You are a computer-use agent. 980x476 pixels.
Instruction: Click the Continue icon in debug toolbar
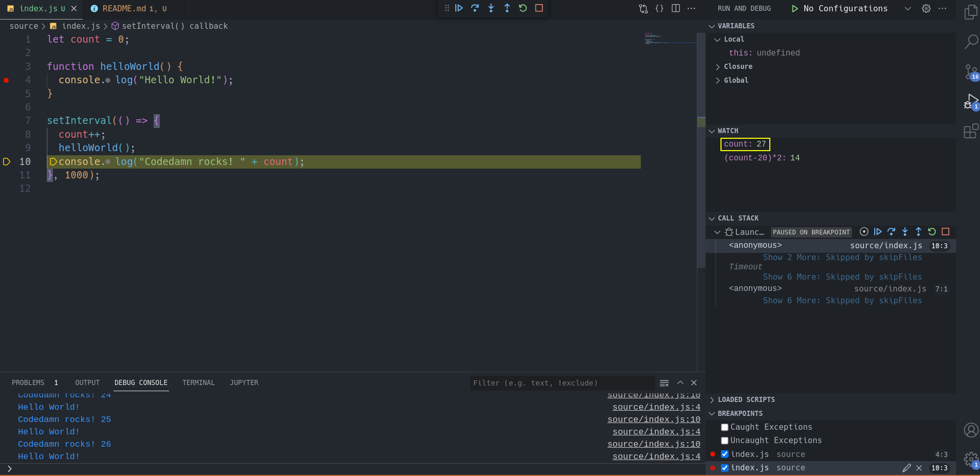(459, 8)
